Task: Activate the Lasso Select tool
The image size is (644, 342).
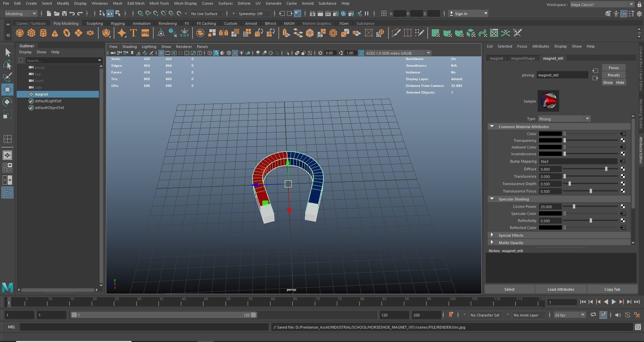Action: click(7, 64)
